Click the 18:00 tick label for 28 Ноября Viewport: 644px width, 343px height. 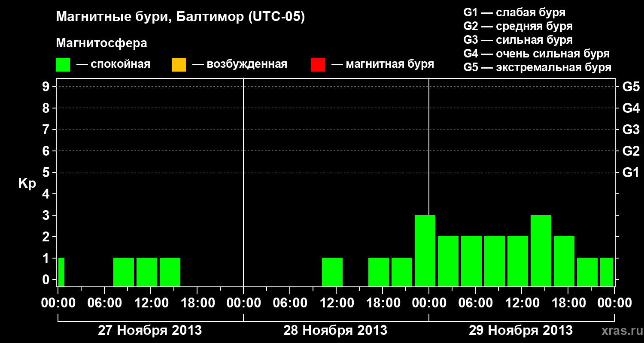click(x=383, y=303)
